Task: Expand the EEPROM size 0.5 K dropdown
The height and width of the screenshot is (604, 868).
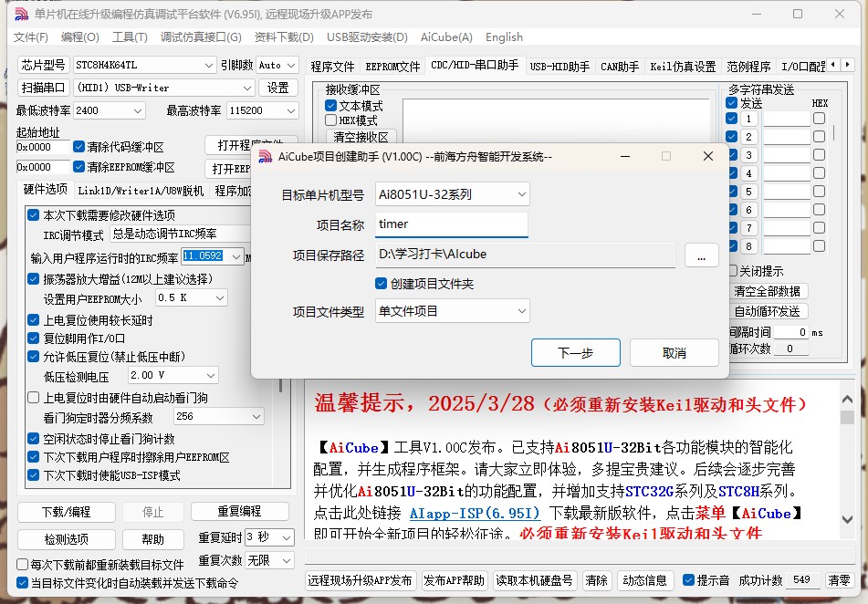Action: (x=220, y=297)
